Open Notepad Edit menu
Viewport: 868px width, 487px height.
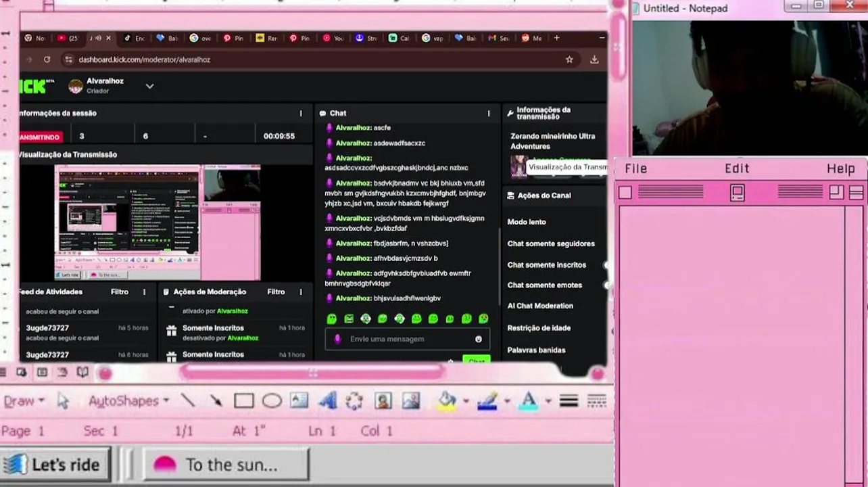737,168
